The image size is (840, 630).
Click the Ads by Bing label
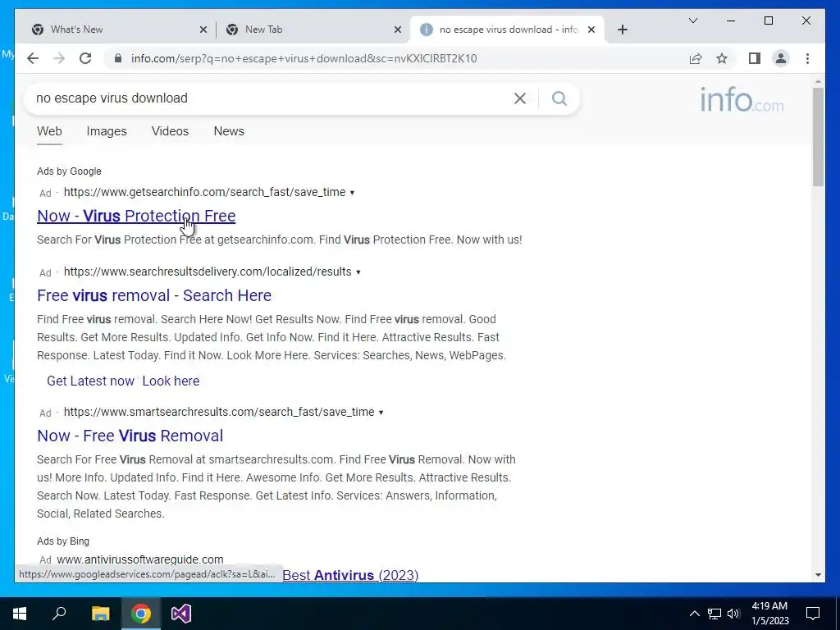[x=63, y=541]
